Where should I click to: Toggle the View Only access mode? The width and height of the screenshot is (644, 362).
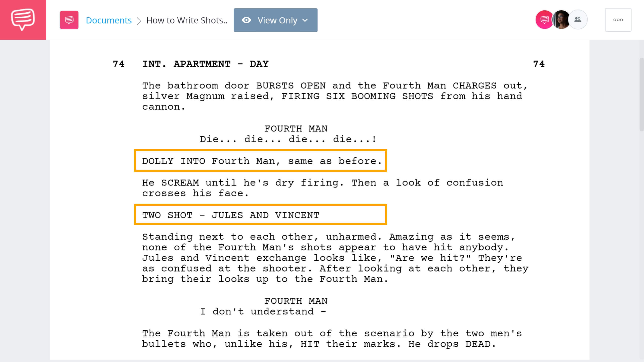pos(275,20)
